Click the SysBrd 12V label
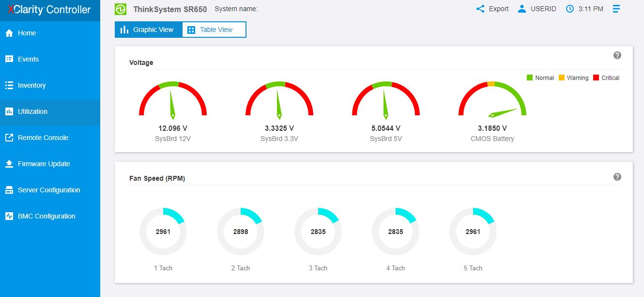The image size is (644, 297). (173, 139)
